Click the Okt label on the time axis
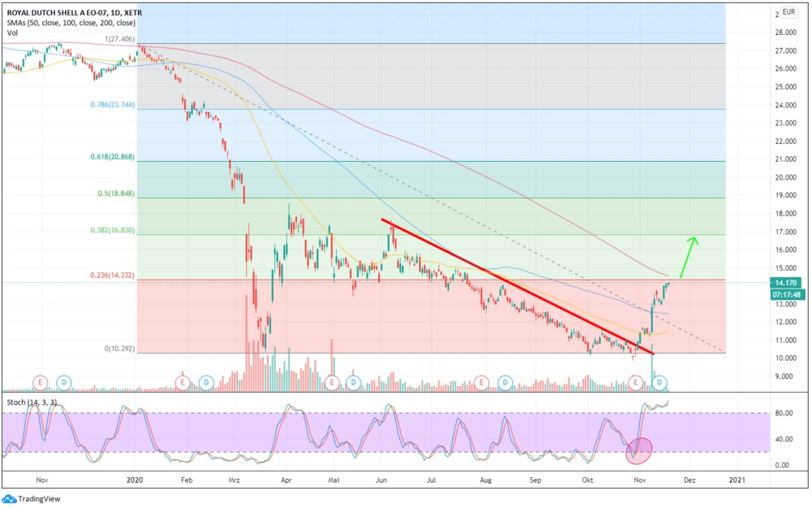This screenshot has width=812, height=508. (x=587, y=480)
